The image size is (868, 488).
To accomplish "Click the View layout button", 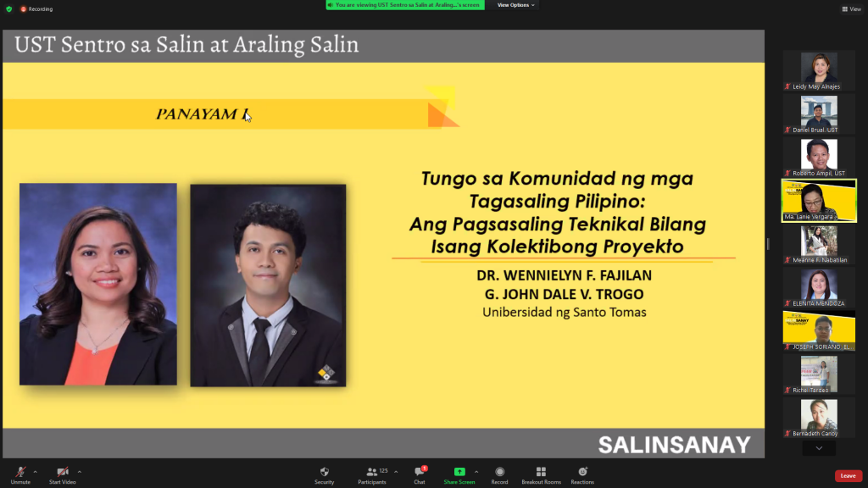I will coord(851,8).
